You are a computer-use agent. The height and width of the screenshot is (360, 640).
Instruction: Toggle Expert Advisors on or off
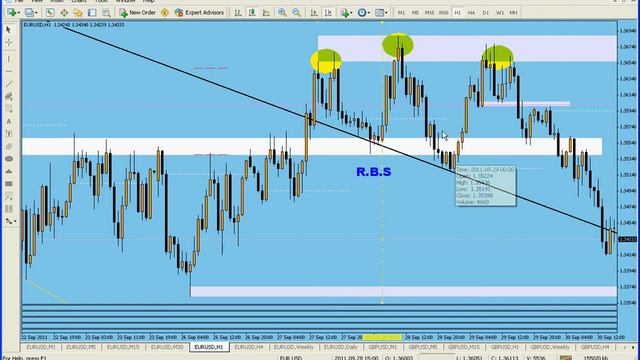click(x=199, y=13)
